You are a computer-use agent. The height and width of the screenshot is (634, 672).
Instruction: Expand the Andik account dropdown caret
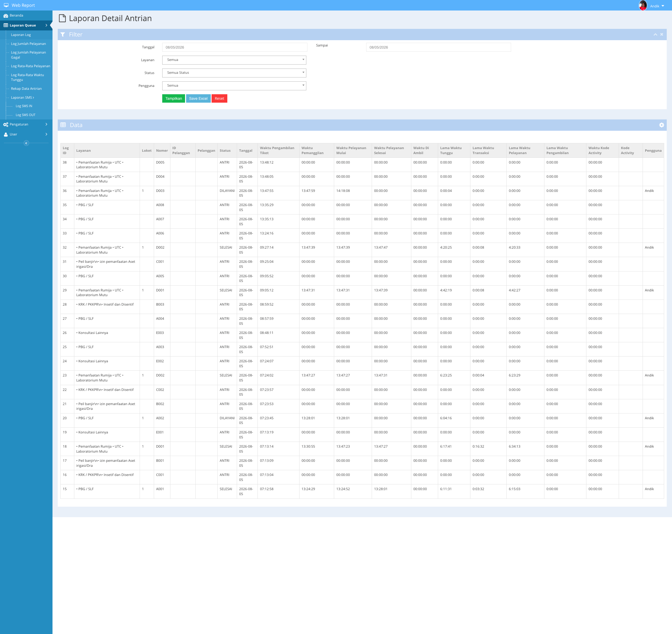click(663, 6)
